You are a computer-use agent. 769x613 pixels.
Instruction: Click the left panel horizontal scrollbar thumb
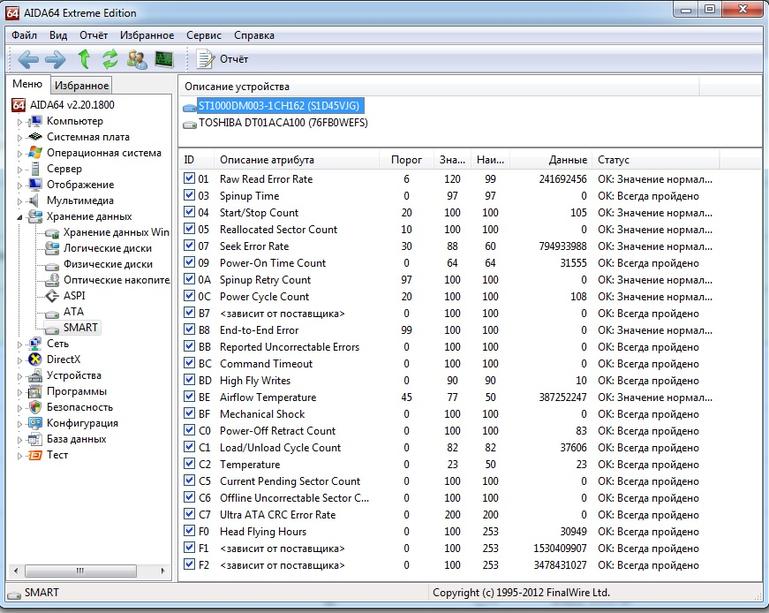pyautogui.click(x=80, y=571)
